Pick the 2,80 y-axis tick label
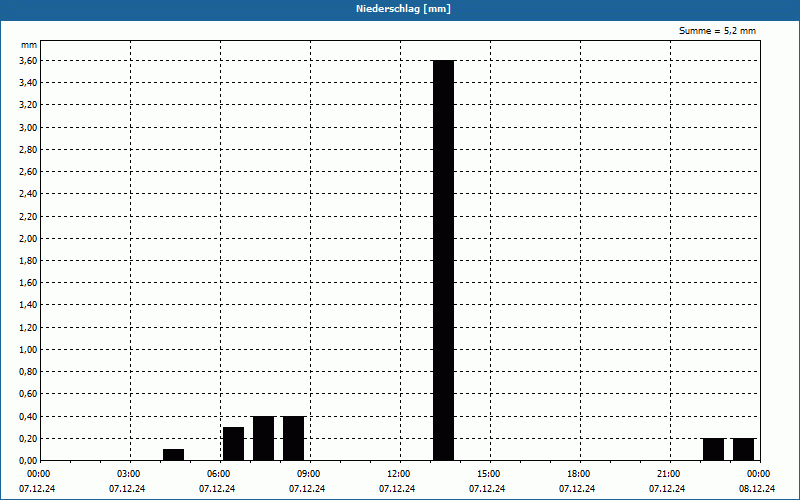The image size is (800, 500). point(28,149)
